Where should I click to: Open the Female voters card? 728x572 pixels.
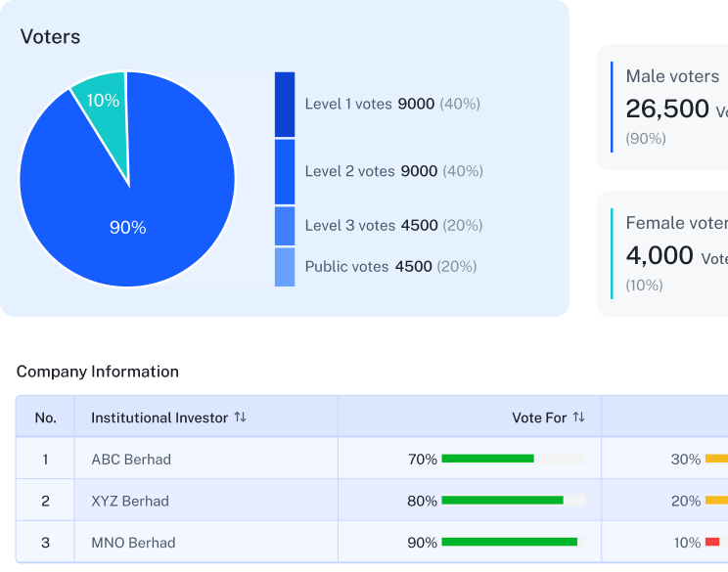(665, 253)
